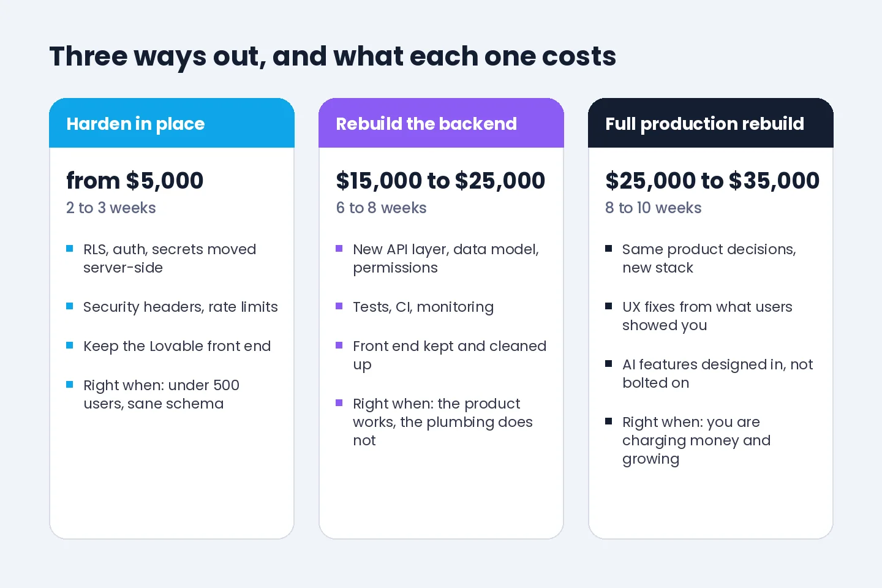Click Right when: under 500 users text

point(161,394)
